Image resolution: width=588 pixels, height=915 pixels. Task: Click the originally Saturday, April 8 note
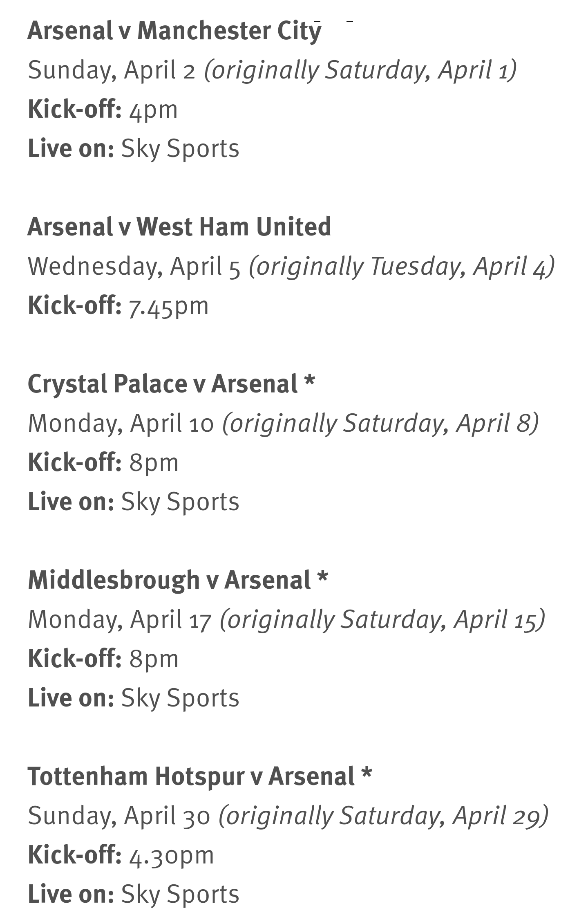380,423
